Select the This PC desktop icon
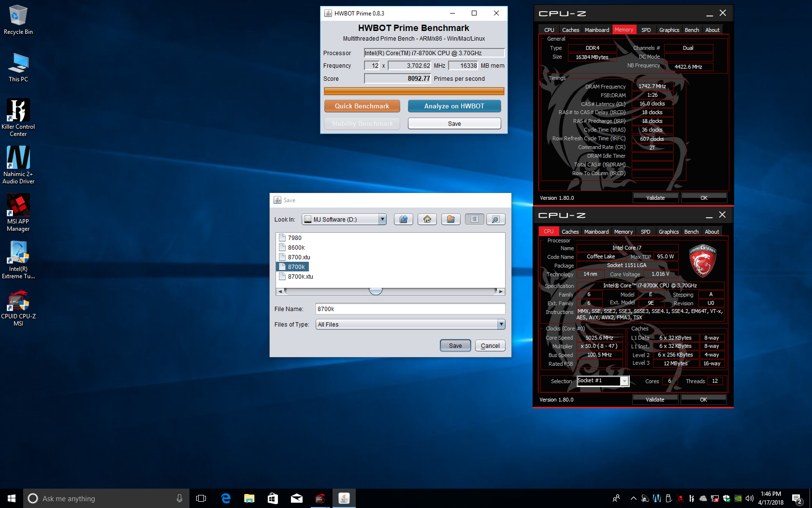This screenshot has height=508, width=812. [x=18, y=67]
